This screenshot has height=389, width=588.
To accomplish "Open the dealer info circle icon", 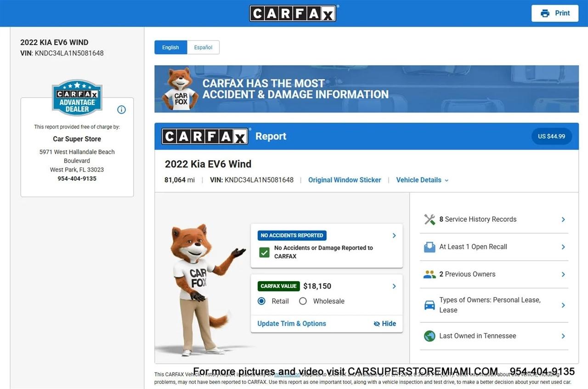I will pos(121,109).
